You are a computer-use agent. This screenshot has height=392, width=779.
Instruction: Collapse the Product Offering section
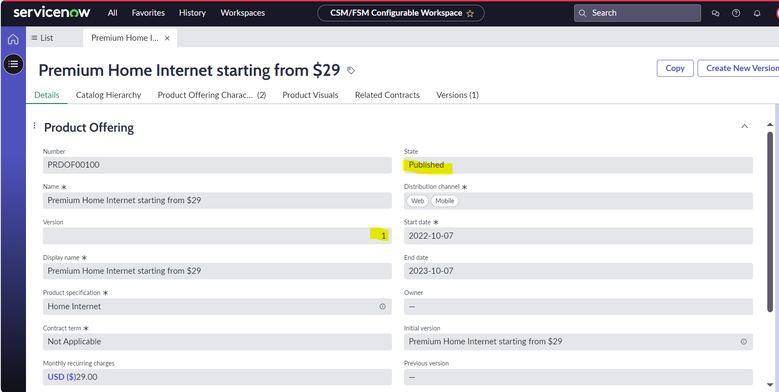(x=744, y=126)
